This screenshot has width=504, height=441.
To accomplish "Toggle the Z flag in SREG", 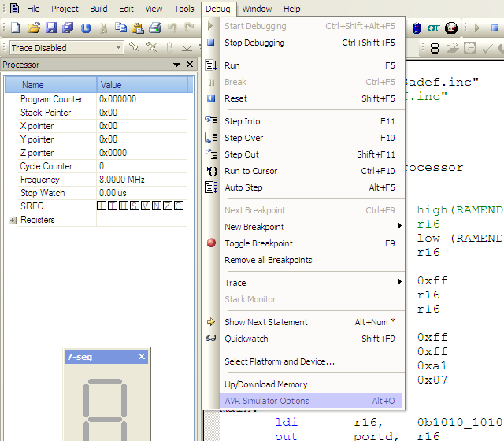I will [x=168, y=206].
